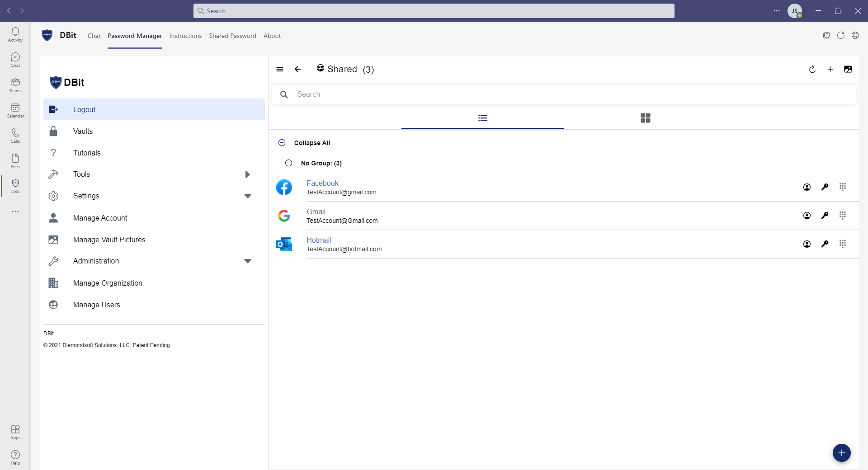Viewport: 868px width, 470px height.
Task: Open Teams settings ellipsis in title bar
Action: point(777,11)
